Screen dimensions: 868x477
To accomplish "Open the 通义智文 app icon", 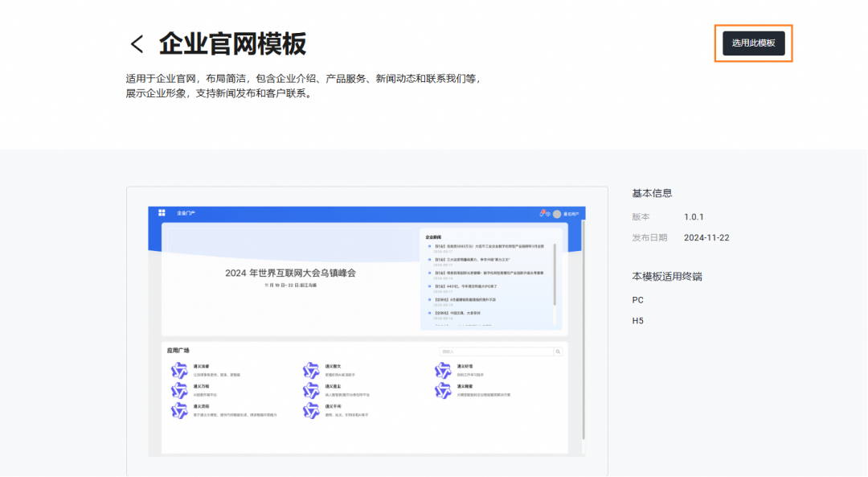I will click(x=311, y=370).
